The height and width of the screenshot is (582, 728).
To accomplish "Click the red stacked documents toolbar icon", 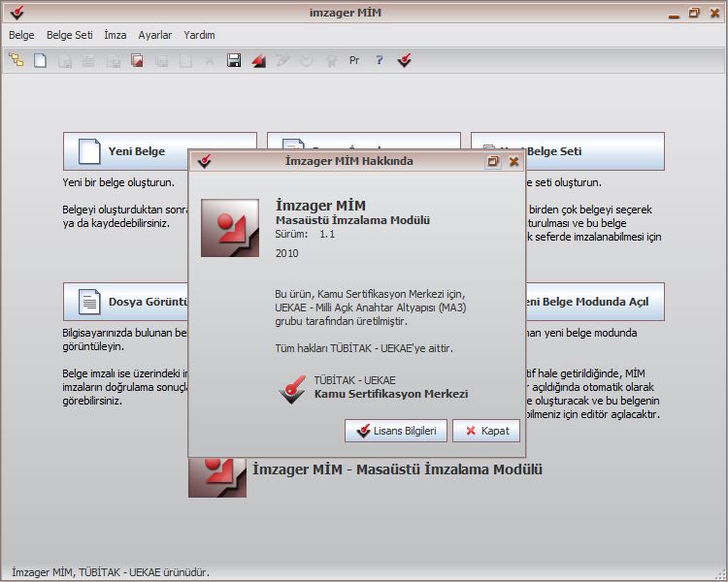I will point(137,60).
